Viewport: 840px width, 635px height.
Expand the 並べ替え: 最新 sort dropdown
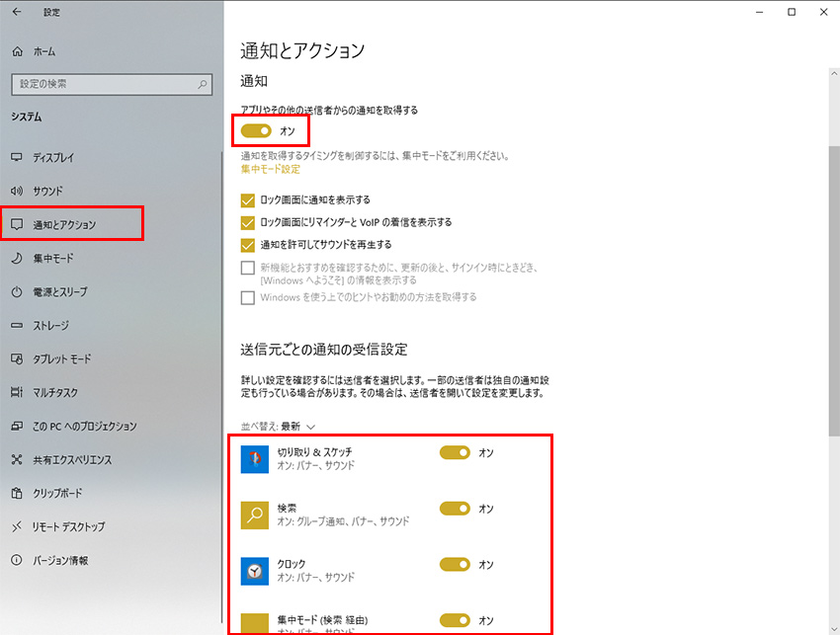[278, 427]
